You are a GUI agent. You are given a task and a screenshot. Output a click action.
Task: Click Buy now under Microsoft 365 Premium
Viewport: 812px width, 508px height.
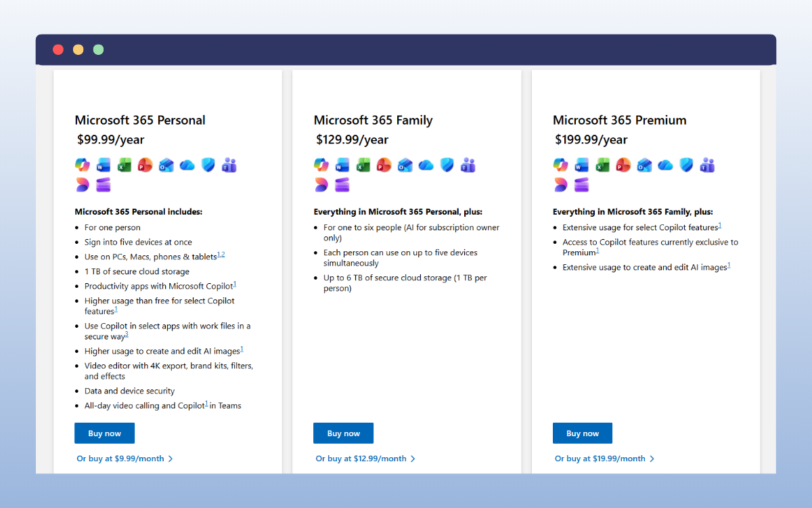coord(583,433)
